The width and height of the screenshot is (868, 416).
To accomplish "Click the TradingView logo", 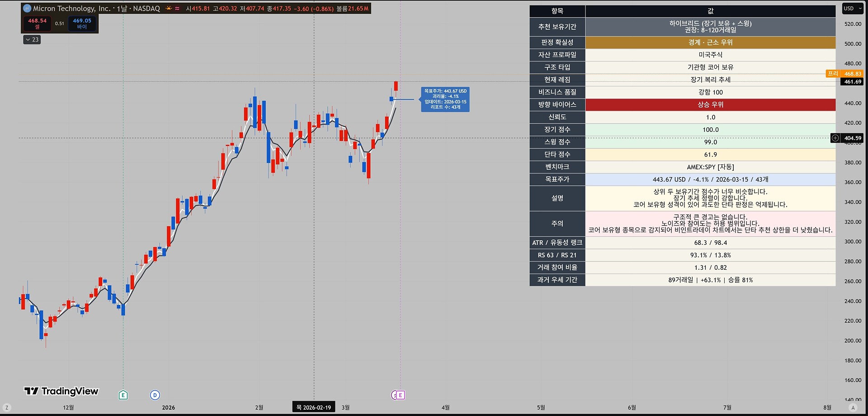I will click(61, 391).
